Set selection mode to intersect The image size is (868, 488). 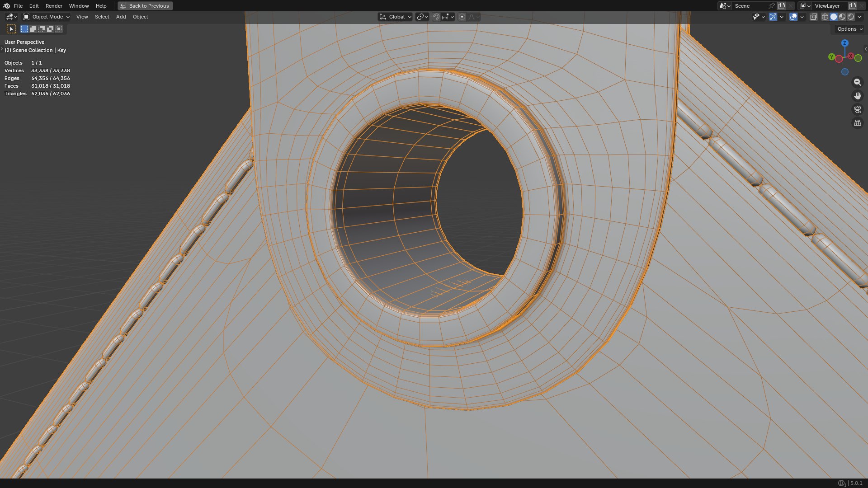59,29
